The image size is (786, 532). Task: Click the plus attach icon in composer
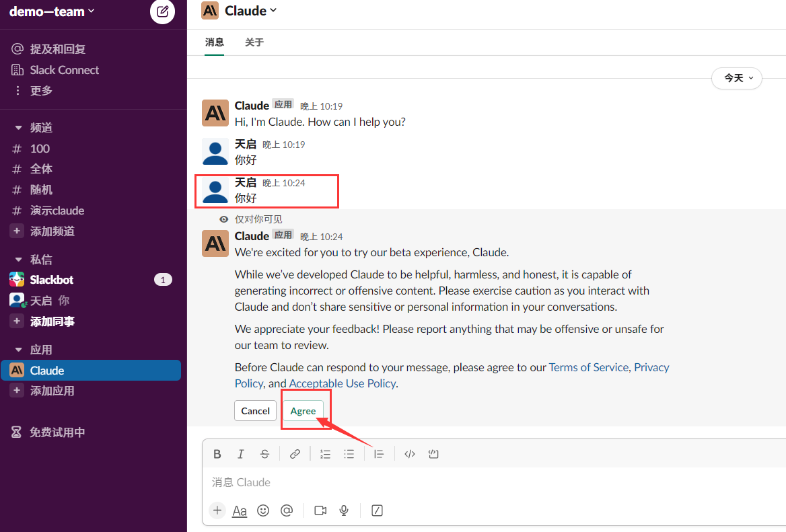217,510
